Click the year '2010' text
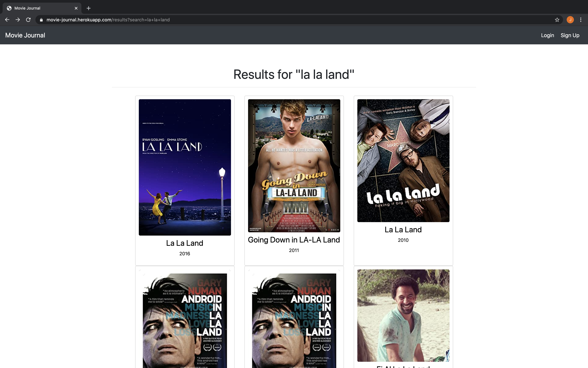The height and width of the screenshot is (368, 588). (x=403, y=240)
